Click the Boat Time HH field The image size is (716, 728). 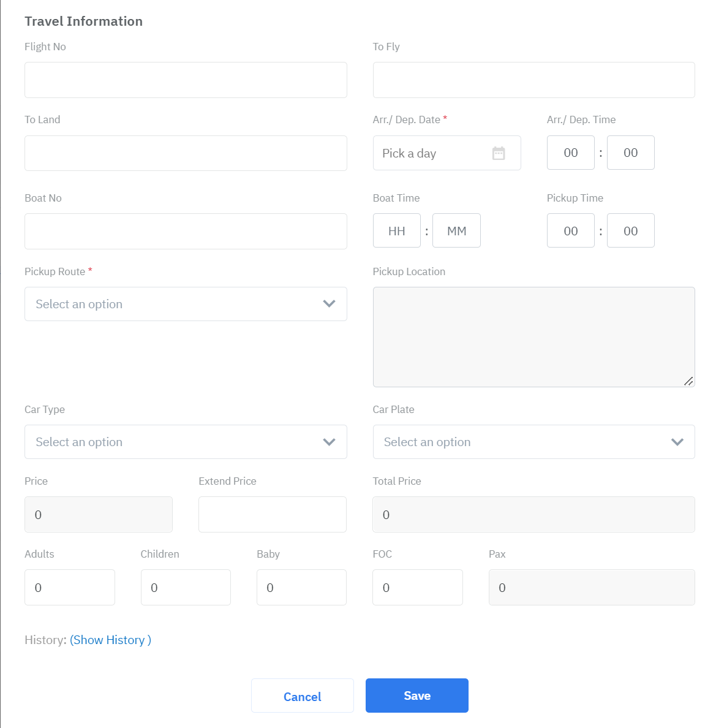(x=396, y=231)
